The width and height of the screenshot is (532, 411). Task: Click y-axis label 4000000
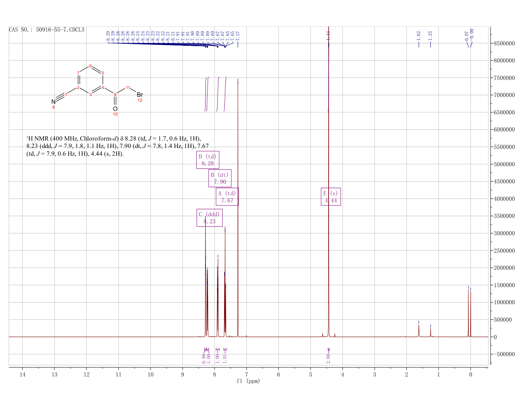point(504,199)
